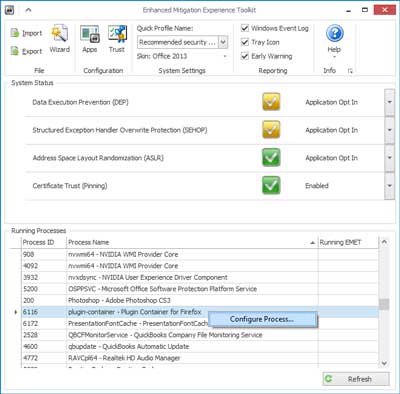Image resolution: width=400 pixels, height=394 pixels.
Task: Click the Refresh button
Action: [356, 379]
